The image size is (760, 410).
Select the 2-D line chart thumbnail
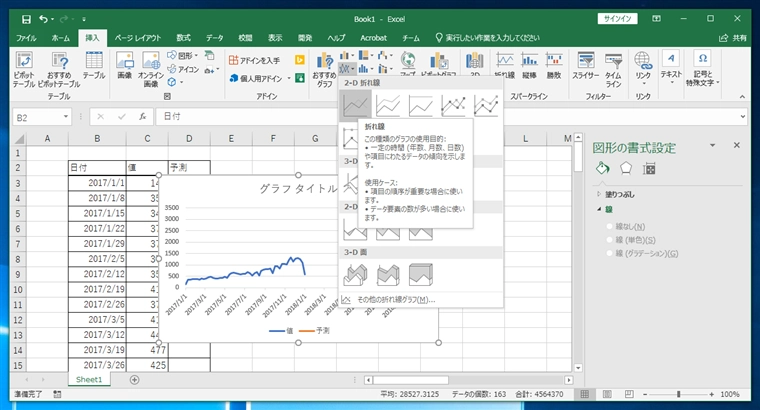click(x=356, y=103)
